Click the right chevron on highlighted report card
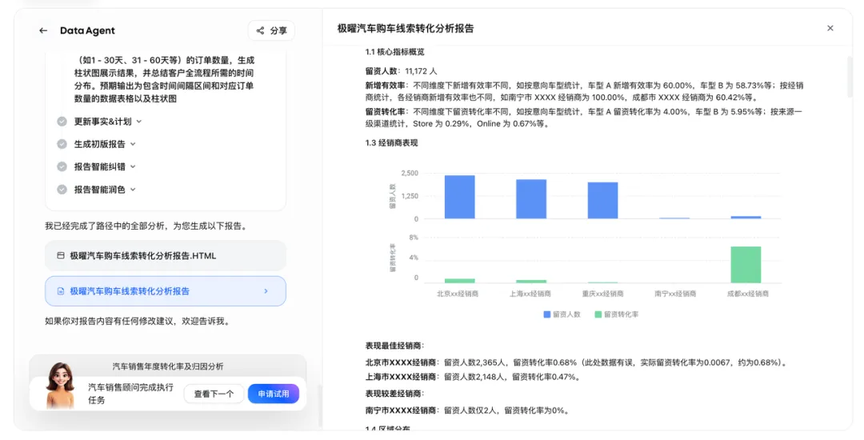Viewport: 864px width, 440px height. (265, 291)
